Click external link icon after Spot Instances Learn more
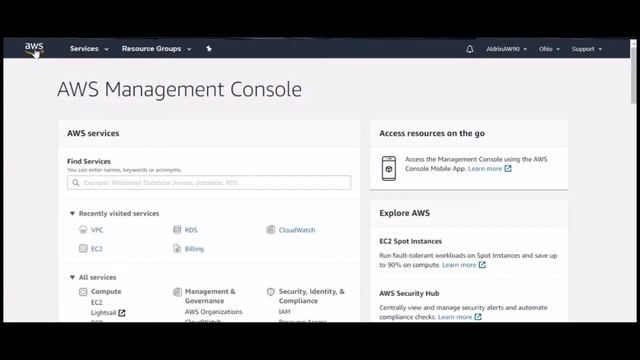The width and height of the screenshot is (640, 360). [x=482, y=264]
